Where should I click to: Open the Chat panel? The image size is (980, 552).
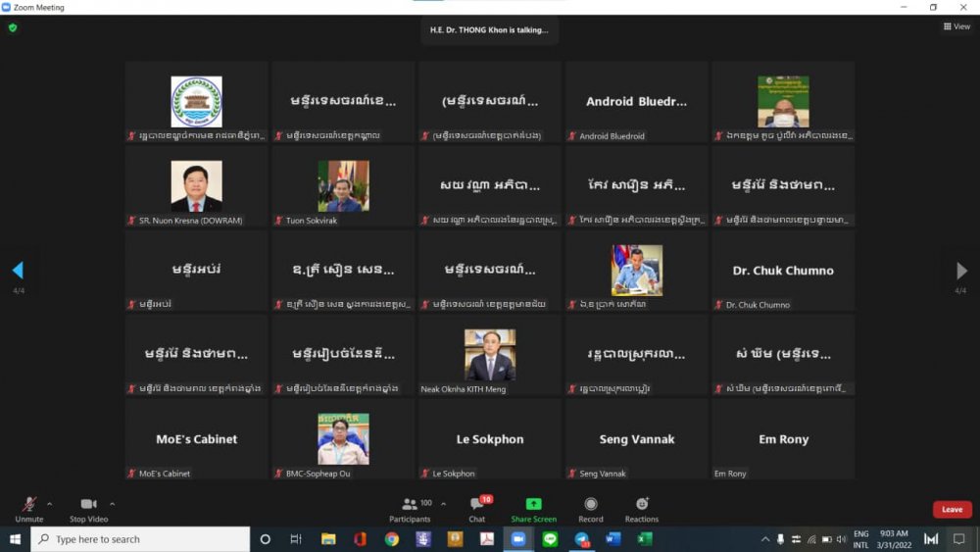point(476,505)
